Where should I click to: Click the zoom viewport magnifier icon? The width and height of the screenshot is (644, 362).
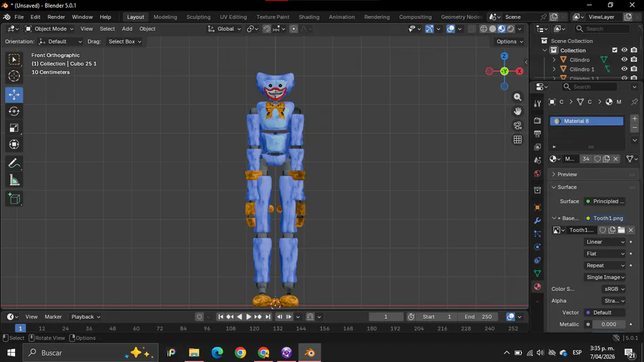click(x=517, y=97)
